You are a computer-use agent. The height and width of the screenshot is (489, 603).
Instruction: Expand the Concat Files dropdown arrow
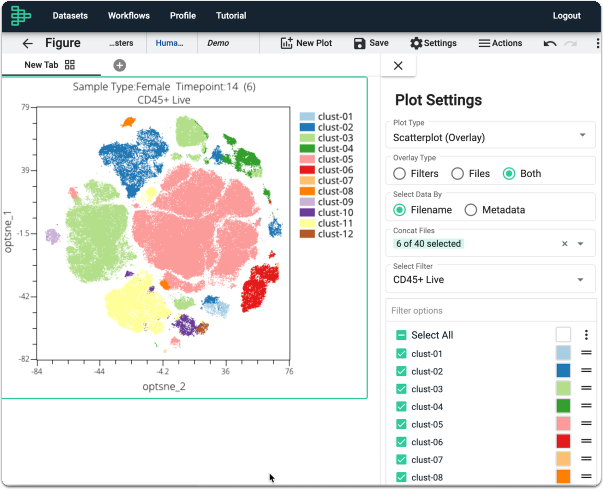click(x=581, y=244)
